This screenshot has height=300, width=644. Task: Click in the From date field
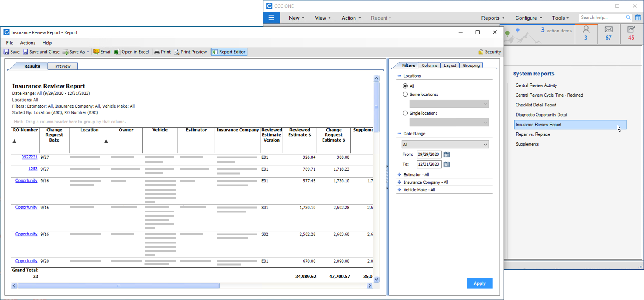point(429,154)
